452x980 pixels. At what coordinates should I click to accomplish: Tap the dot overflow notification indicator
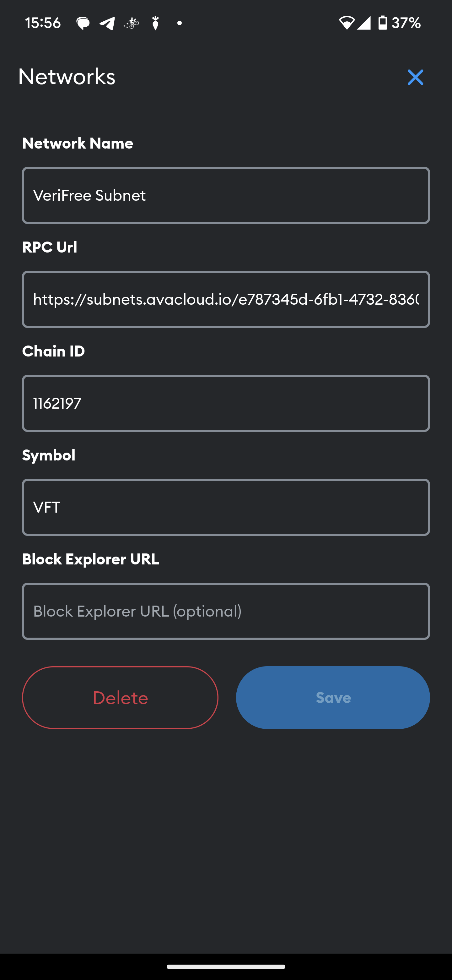[x=180, y=24]
